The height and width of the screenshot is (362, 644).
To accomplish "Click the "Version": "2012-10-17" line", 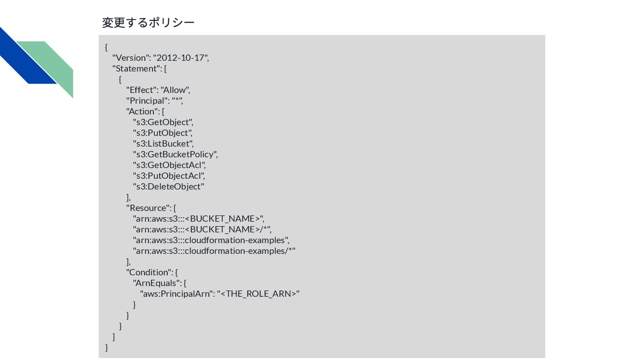I will coord(161,58).
